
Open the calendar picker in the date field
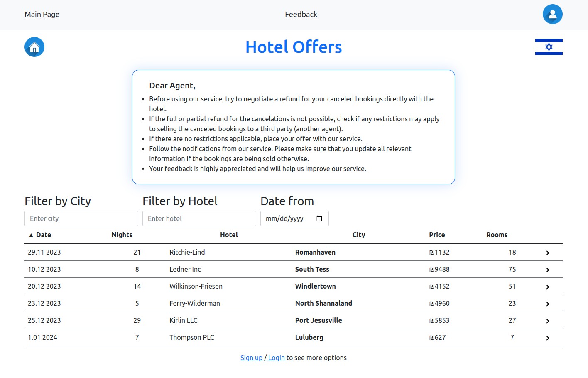(319, 218)
